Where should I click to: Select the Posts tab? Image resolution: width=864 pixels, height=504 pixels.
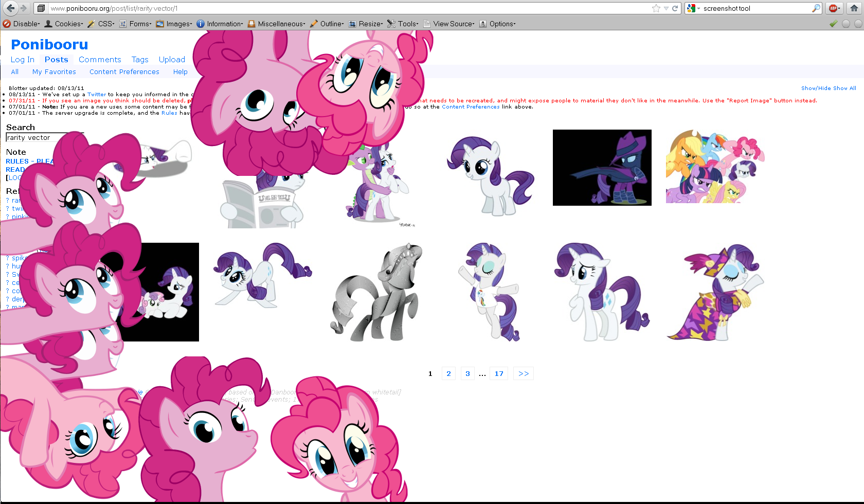[x=57, y=60]
